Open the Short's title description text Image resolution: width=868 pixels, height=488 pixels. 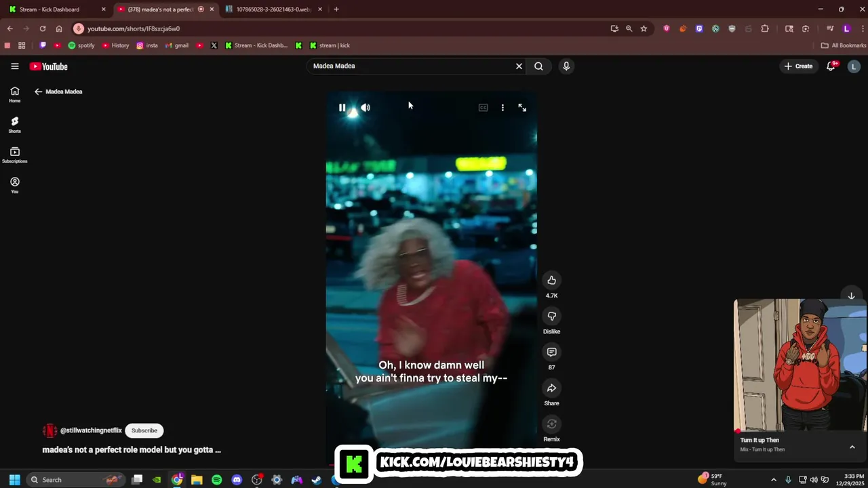[132, 449]
